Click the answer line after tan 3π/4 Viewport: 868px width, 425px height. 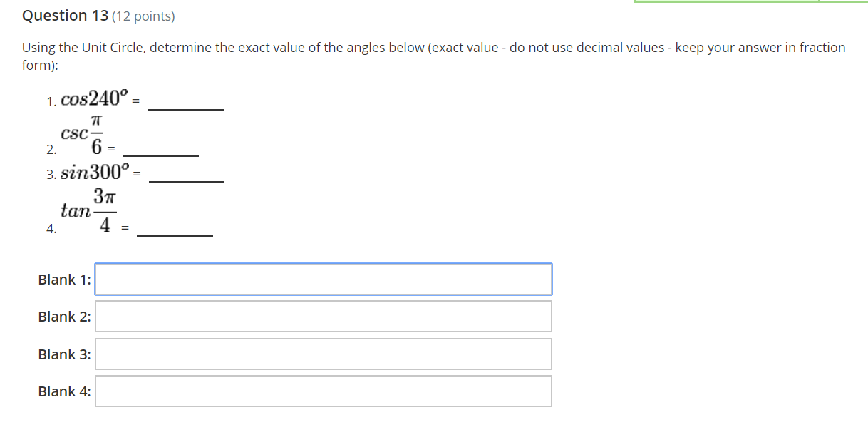175,233
